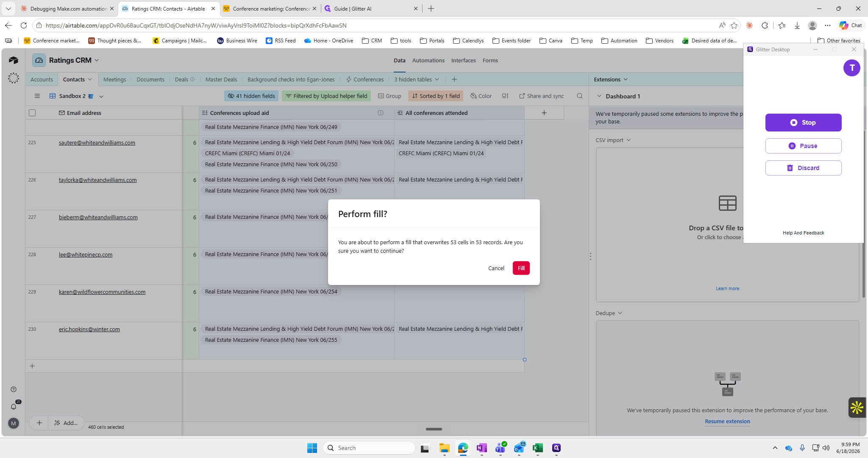Open the Color options
The width and height of the screenshot is (868, 458).
click(481, 96)
